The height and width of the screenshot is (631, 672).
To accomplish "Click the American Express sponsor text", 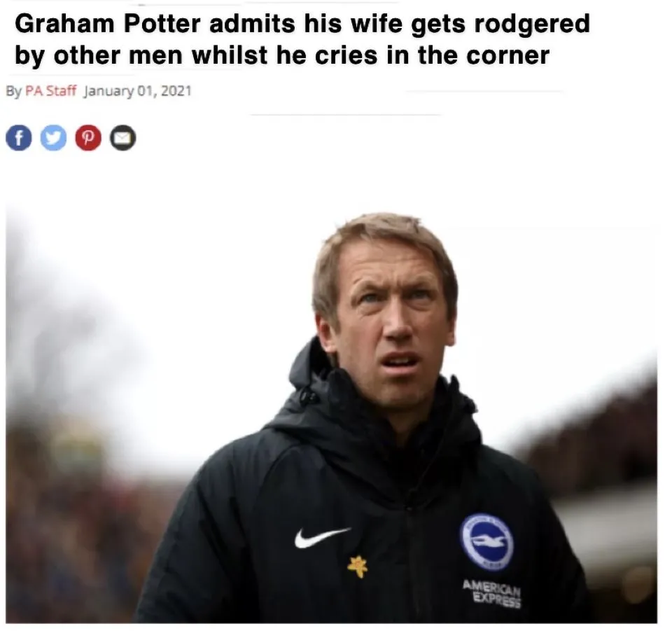I will pyautogui.click(x=491, y=594).
